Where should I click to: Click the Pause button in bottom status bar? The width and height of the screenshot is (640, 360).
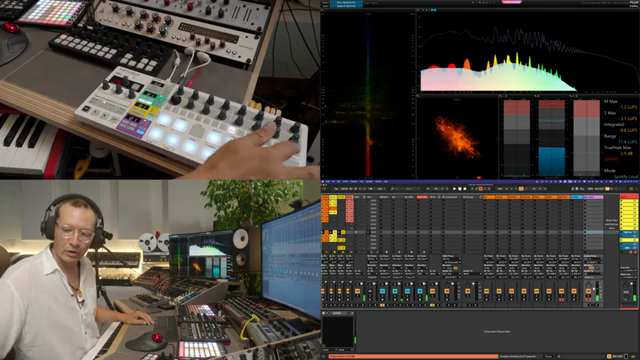[x=548, y=356]
